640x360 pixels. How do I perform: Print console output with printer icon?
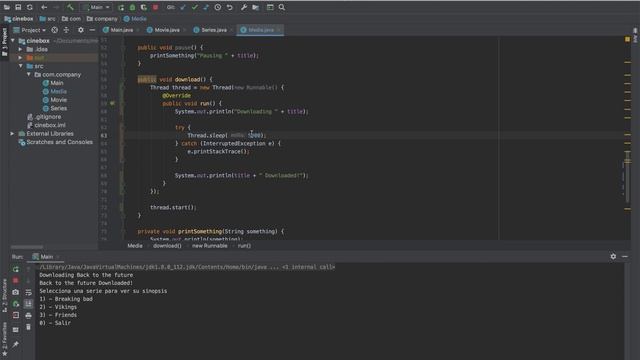pos(28,316)
